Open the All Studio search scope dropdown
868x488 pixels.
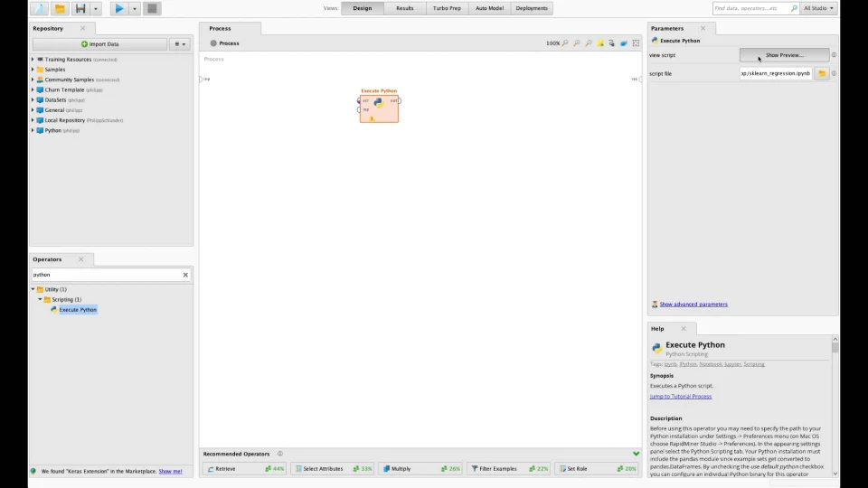818,8
